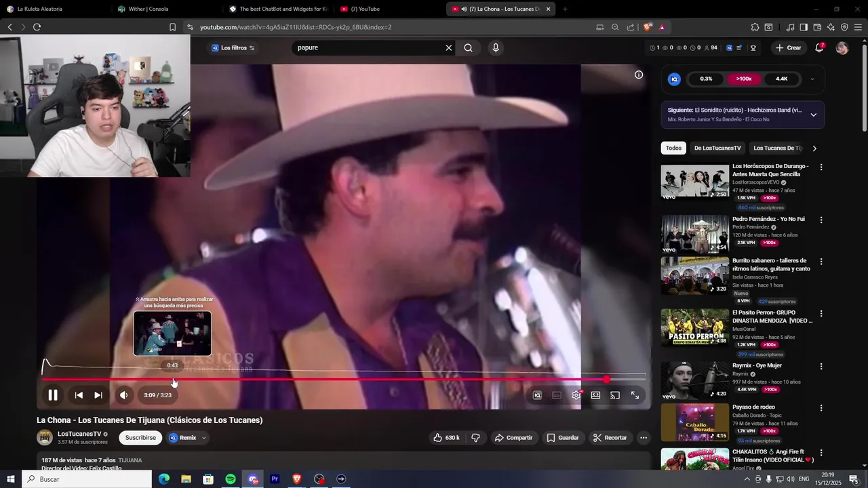
Task: Open the Los filtros search filter menu
Action: [233, 48]
